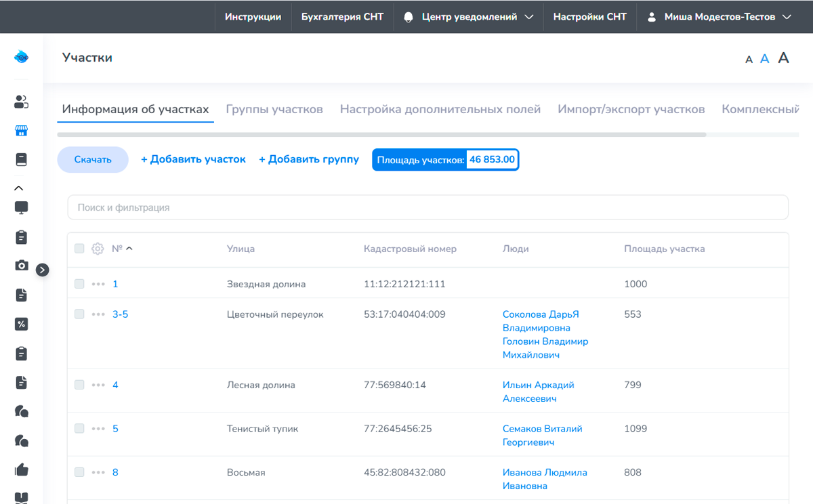Image resolution: width=813 pixels, height=504 pixels.
Task: Open three-dots menu for plot 3-5
Action: tap(98, 314)
